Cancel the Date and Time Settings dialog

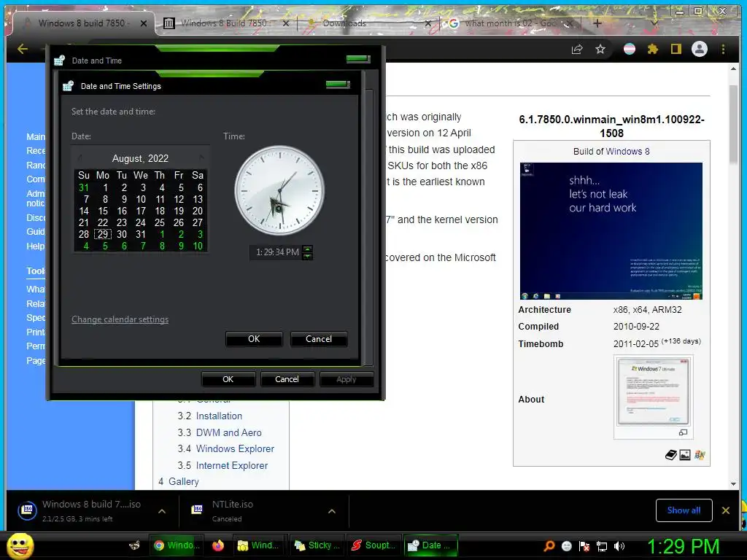[x=319, y=339]
